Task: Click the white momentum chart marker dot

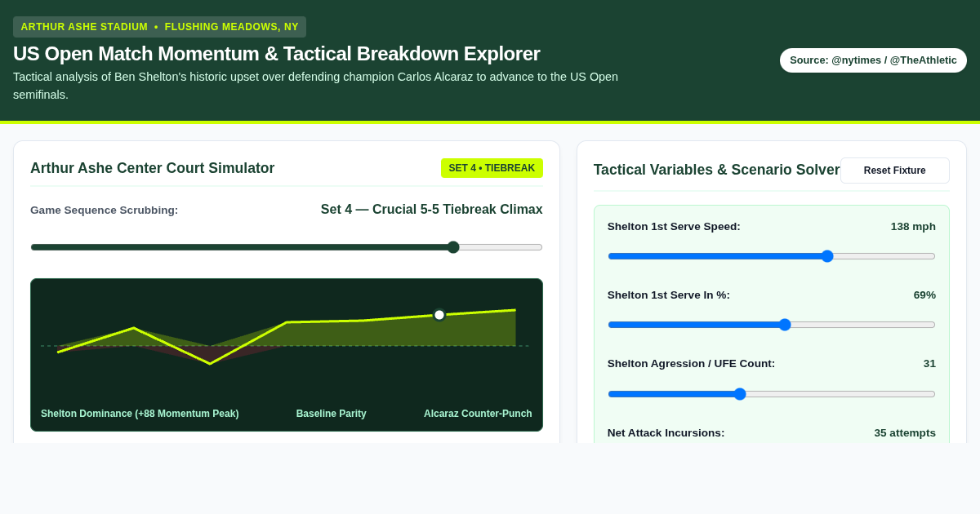Action: (x=439, y=315)
